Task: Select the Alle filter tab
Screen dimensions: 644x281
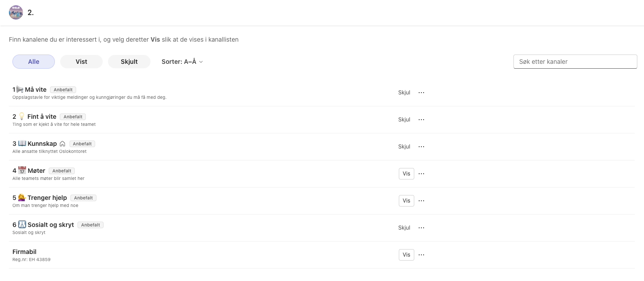Action: [x=34, y=62]
